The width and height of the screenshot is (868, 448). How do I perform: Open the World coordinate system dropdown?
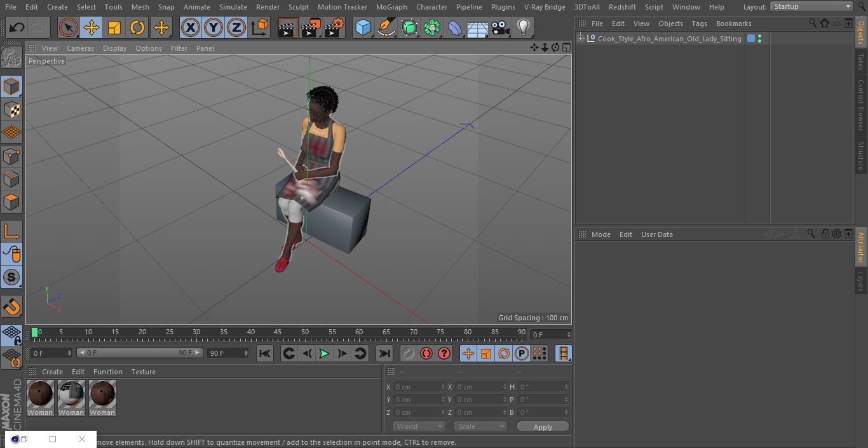coord(419,426)
